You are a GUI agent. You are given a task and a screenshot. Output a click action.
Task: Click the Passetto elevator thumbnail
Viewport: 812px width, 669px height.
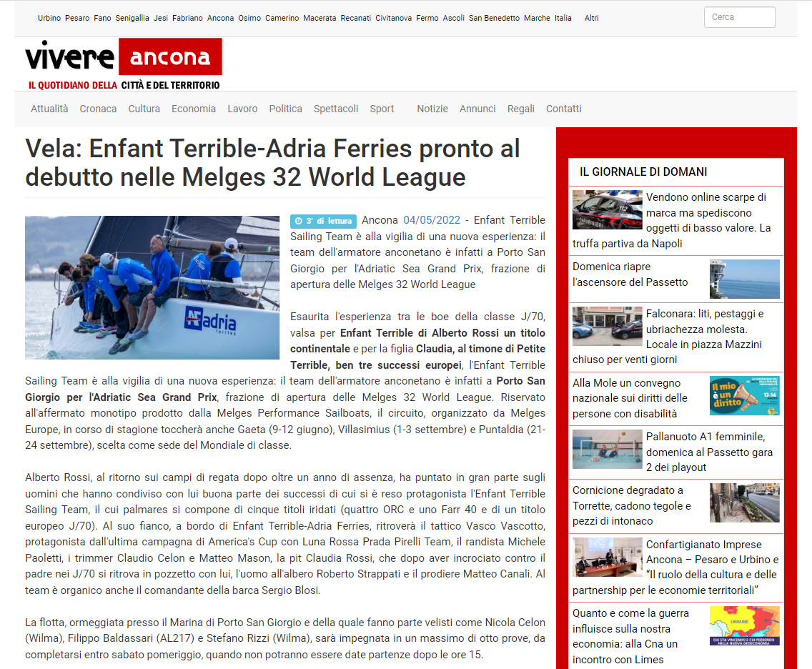[x=745, y=279]
